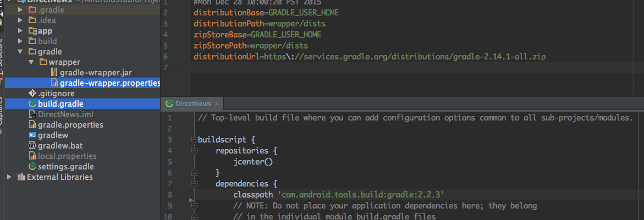Image resolution: width=644 pixels, height=220 pixels.
Task: Switch to the DirectNews editor tab
Action: click(193, 104)
